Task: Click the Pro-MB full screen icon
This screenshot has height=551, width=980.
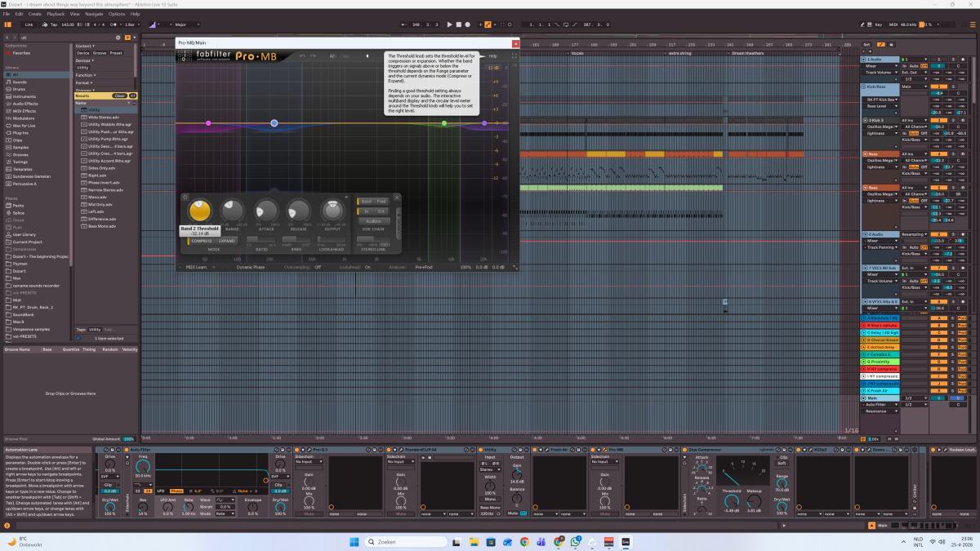Action: pos(514,56)
